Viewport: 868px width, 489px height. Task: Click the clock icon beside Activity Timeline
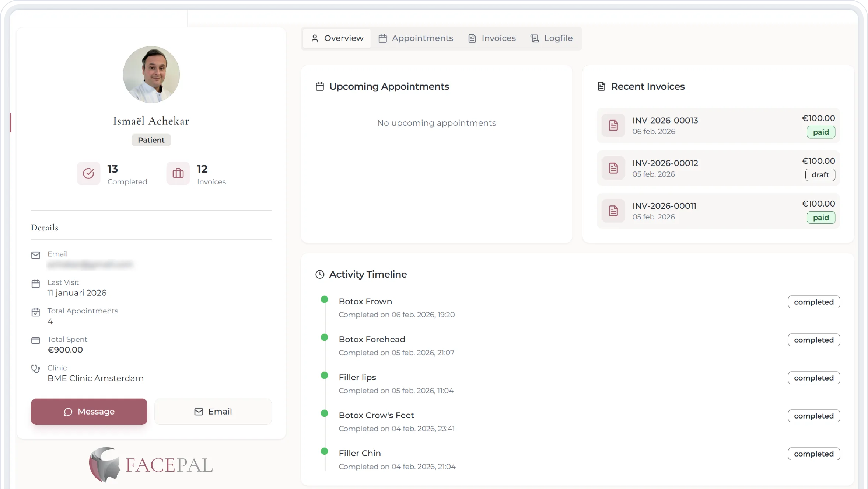pyautogui.click(x=319, y=274)
